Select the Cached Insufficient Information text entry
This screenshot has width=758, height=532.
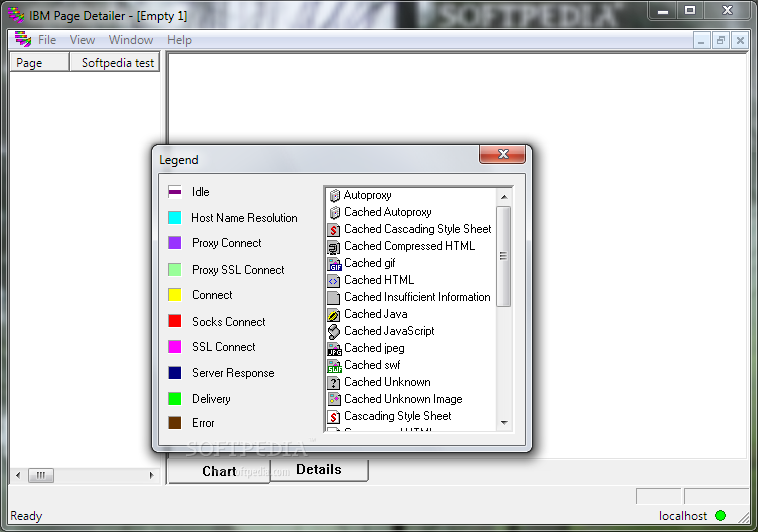coord(417,297)
